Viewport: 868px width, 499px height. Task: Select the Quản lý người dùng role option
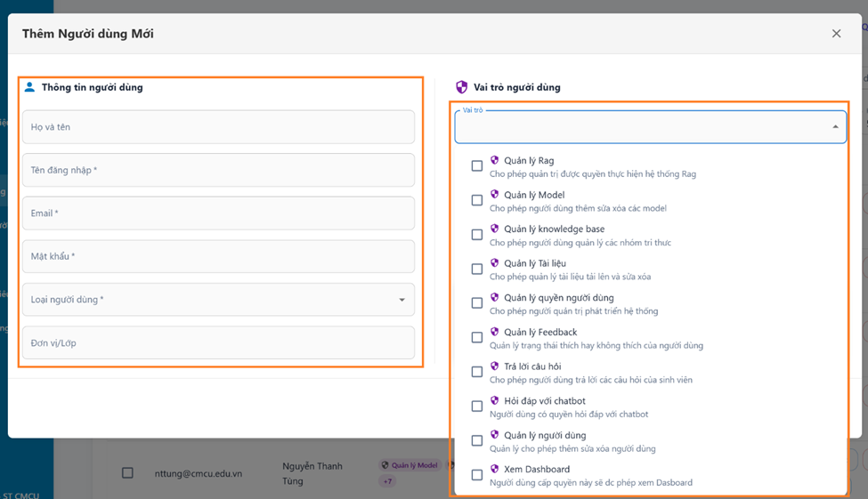(545, 436)
